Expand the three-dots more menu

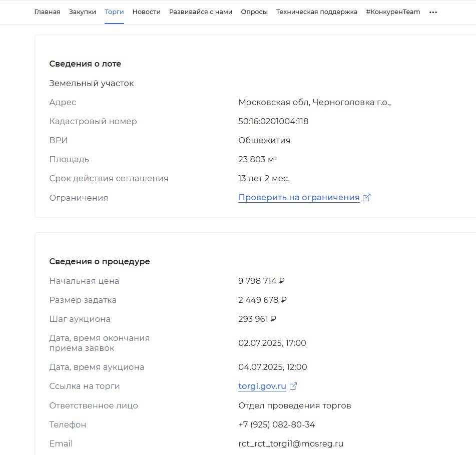coord(433,12)
